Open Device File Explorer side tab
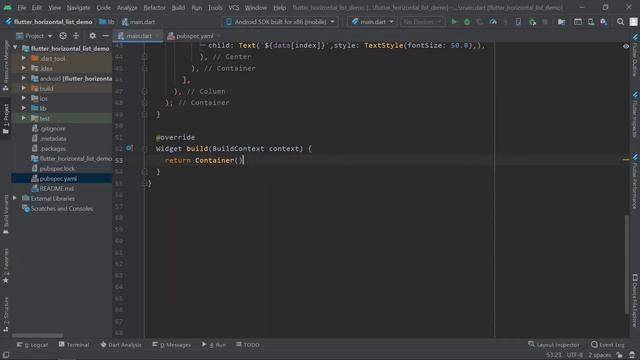640x360 pixels. pyautogui.click(x=635, y=301)
